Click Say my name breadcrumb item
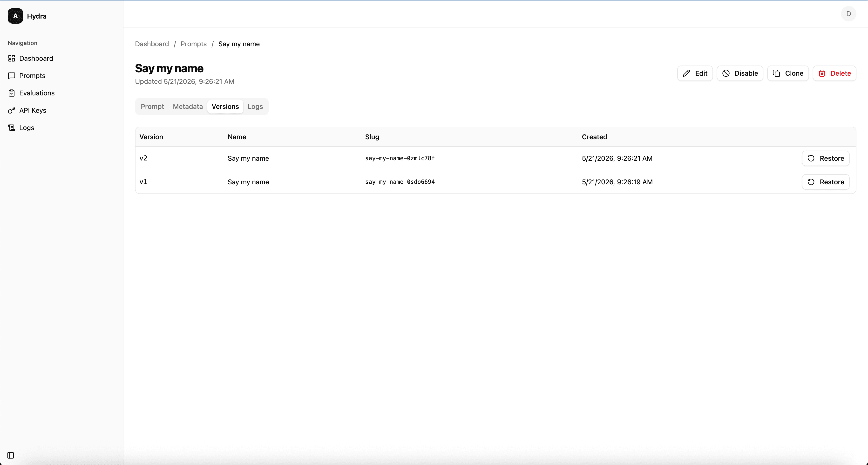Viewport: 868px width, 465px height. [239, 44]
